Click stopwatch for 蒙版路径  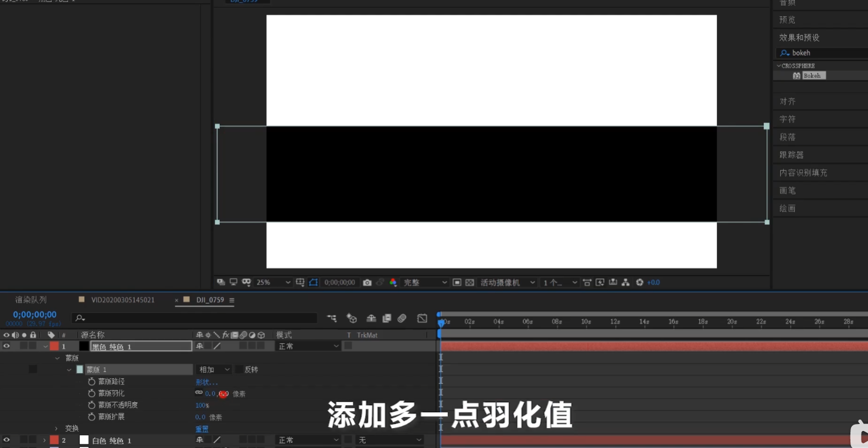click(x=91, y=381)
